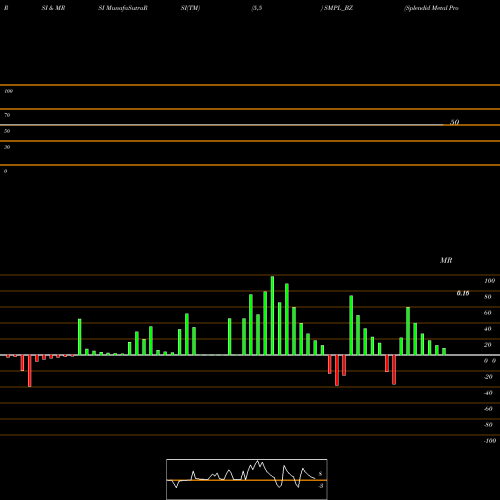Image resolution: width=500 pixels, height=500 pixels.
Task: Click the RSI axis label '70'
Action: tap(7, 115)
